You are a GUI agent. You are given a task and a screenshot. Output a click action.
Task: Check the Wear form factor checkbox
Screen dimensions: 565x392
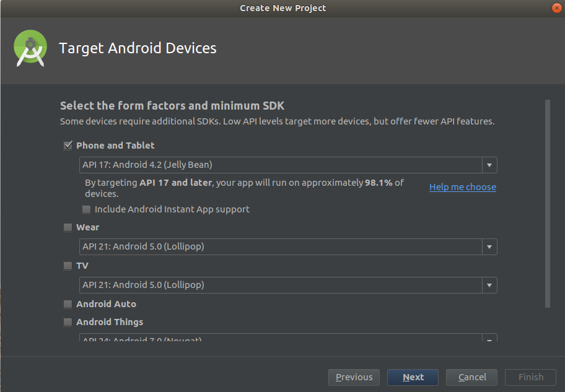[x=68, y=227]
